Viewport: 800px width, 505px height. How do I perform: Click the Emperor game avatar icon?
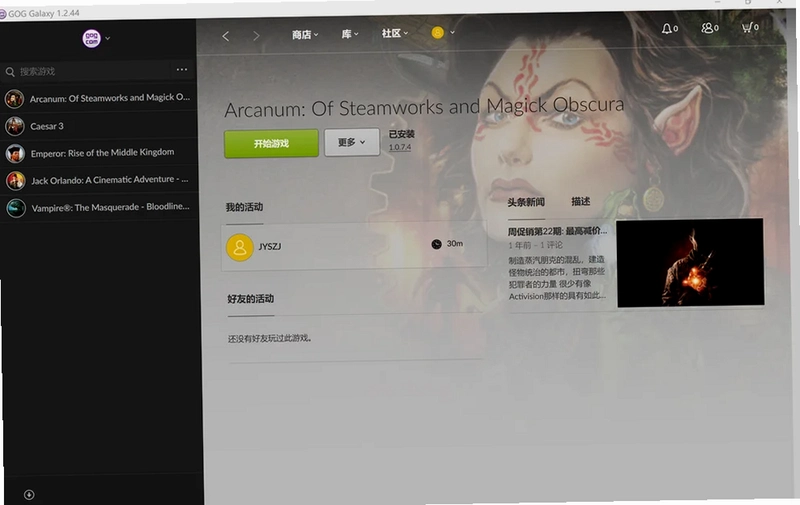[x=15, y=153]
